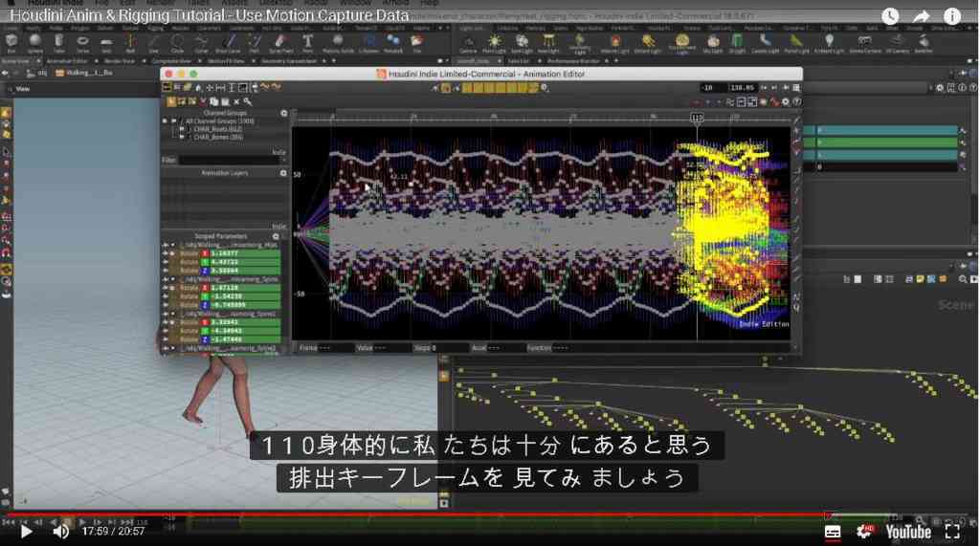Click the red YouTube progress bar
The image size is (980, 546).
[415, 515]
